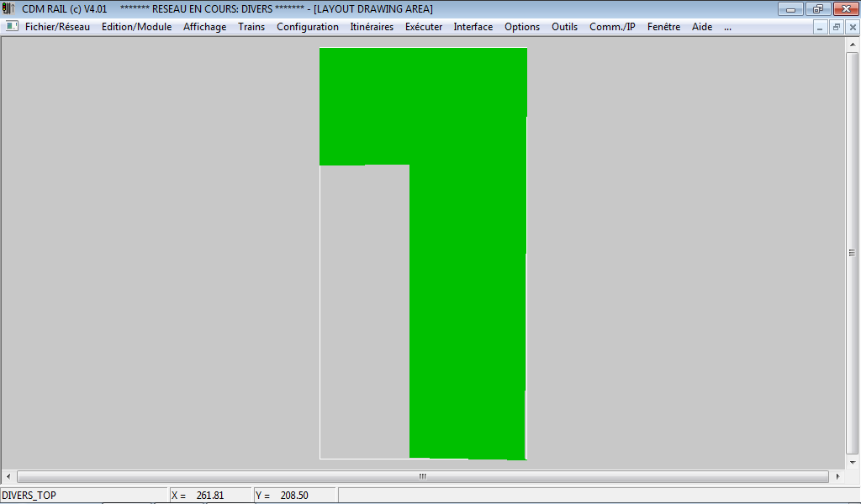Image resolution: width=861 pixels, height=504 pixels.
Task: Open the Edition/Module menu
Action: point(136,27)
